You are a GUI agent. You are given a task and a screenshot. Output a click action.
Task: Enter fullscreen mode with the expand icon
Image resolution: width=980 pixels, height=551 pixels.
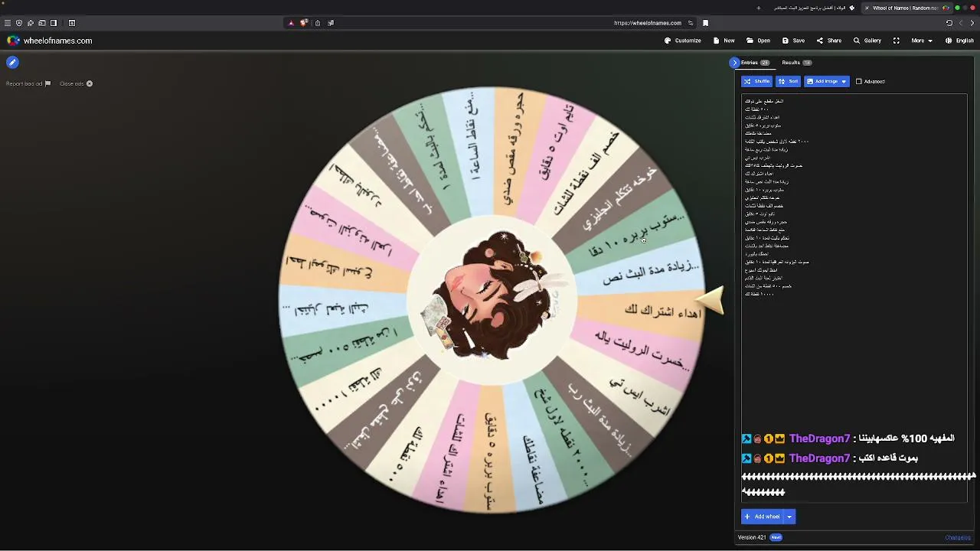click(896, 41)
